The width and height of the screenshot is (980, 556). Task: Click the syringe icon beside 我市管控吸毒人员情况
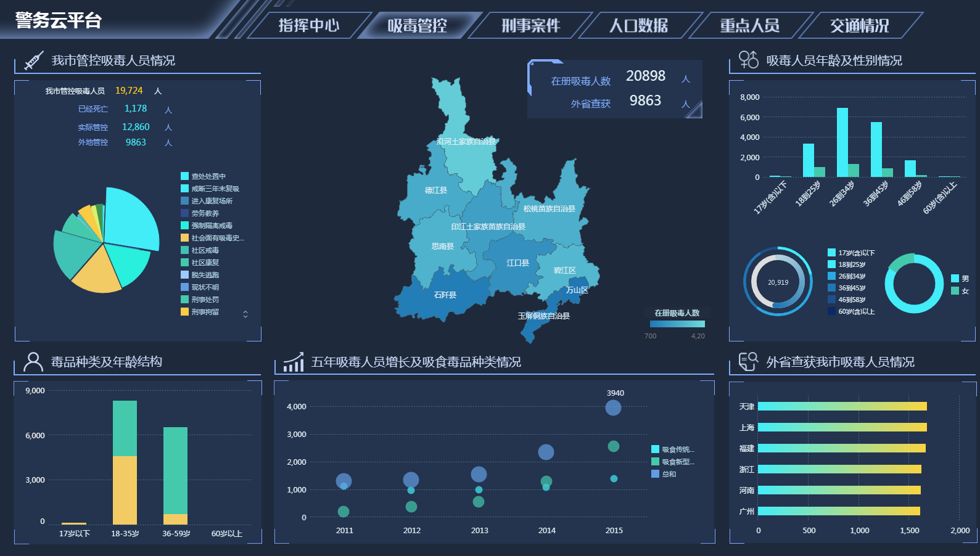[33, 60]
